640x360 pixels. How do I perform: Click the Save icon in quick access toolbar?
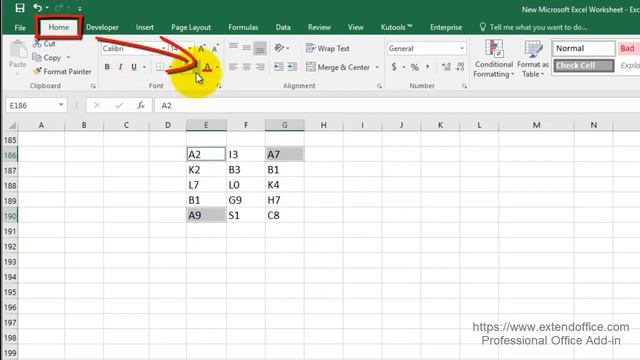20,8
